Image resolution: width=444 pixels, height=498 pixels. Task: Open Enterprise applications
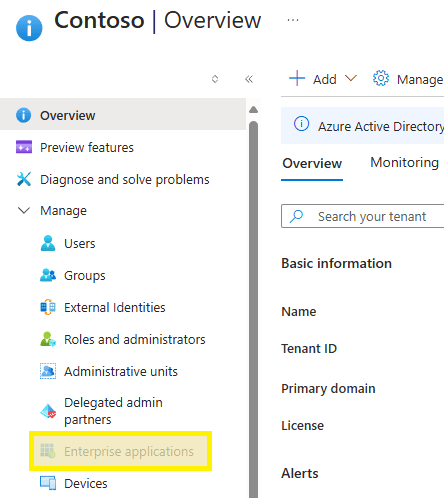pos(121,451)
